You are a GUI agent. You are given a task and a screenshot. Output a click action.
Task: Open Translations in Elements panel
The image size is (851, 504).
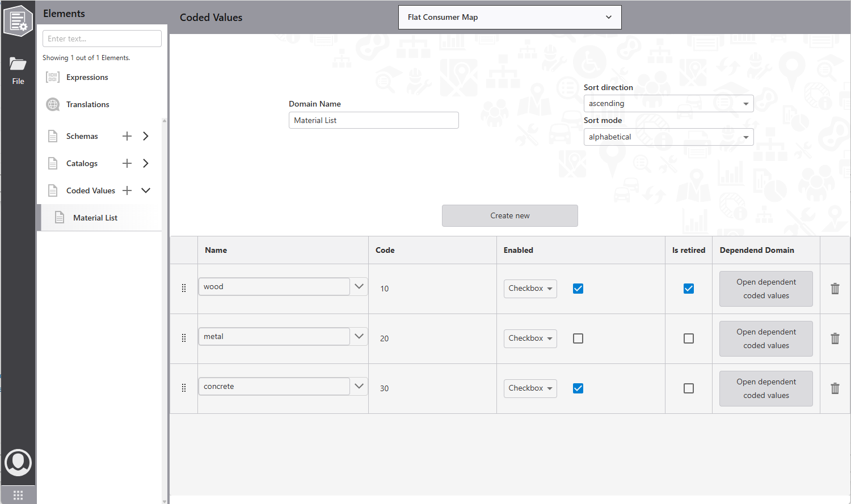(x=87, y=104)
